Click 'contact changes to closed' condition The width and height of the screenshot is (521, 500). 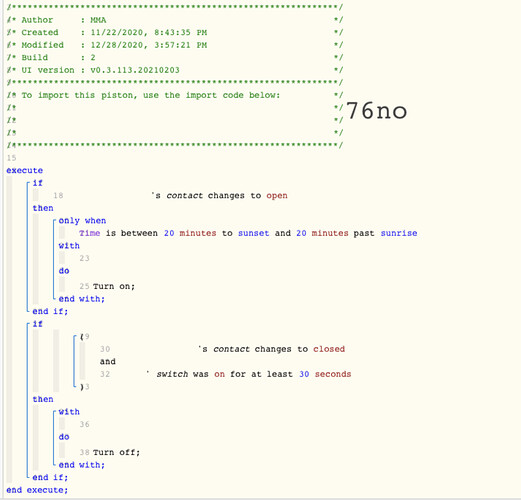pos(272,349)
